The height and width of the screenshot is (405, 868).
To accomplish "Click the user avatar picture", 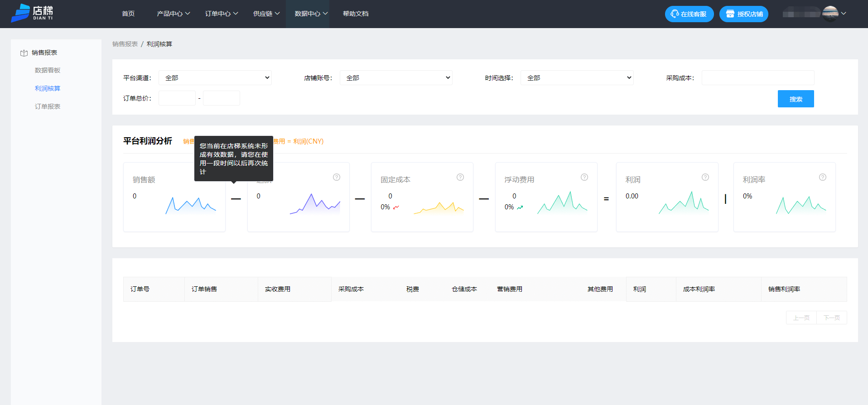I will coord(830,14).
